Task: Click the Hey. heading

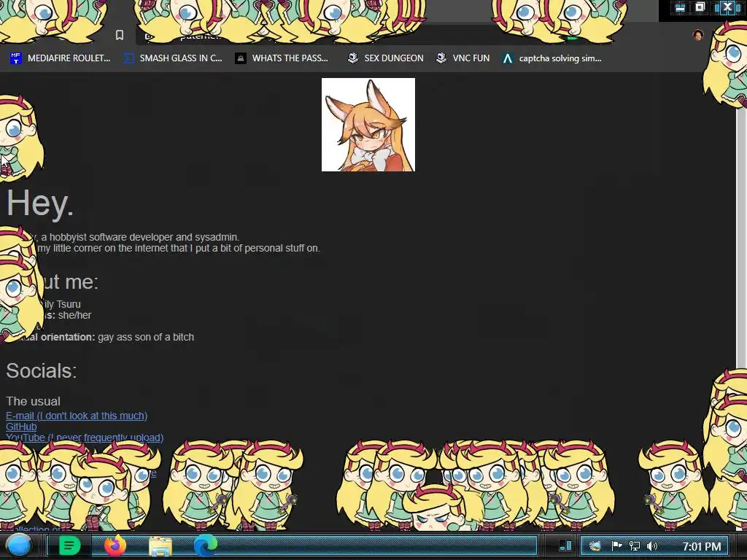Action: coord(40,203)
